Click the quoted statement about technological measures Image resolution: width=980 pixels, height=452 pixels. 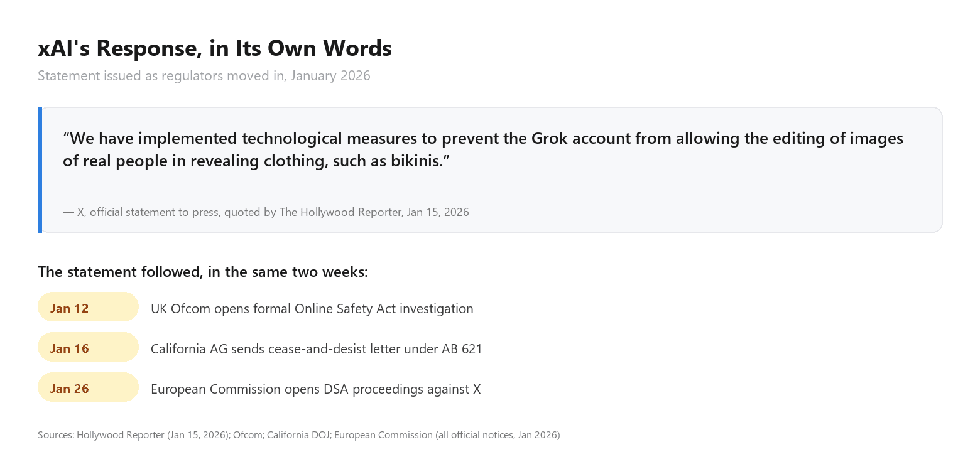pos(483,149)
